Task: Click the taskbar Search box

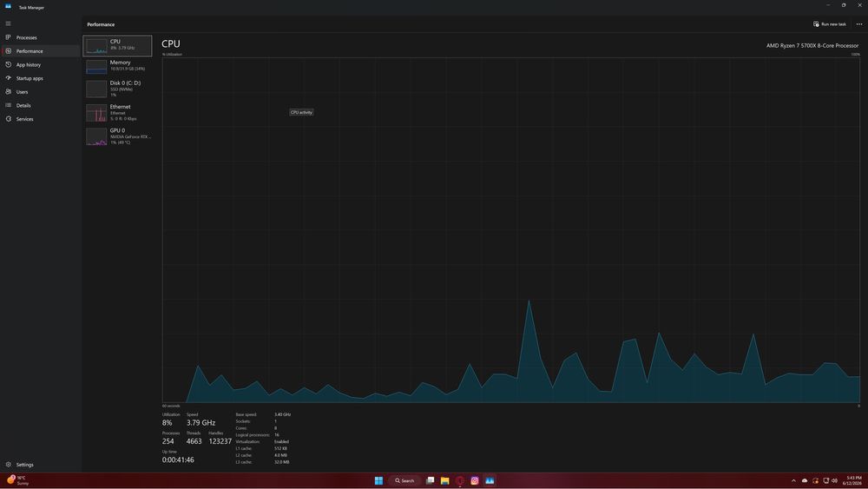Action: [404, 480]
